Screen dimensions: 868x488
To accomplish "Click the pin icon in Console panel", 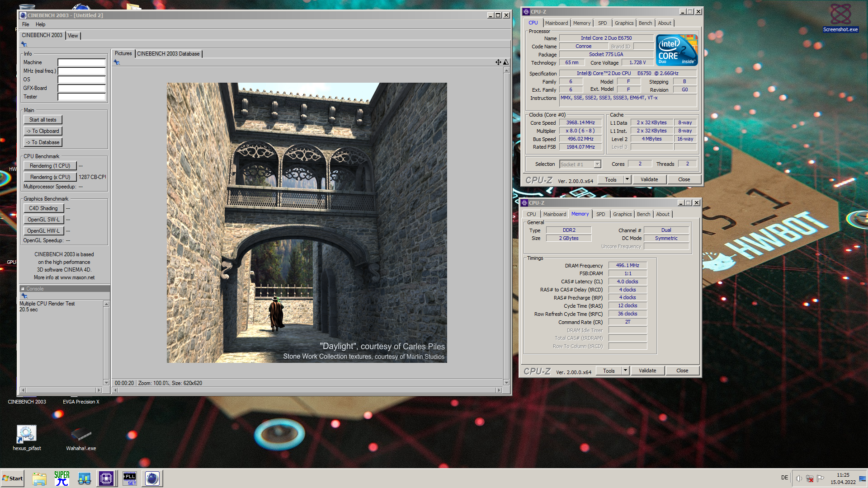I will pos(24,296).
